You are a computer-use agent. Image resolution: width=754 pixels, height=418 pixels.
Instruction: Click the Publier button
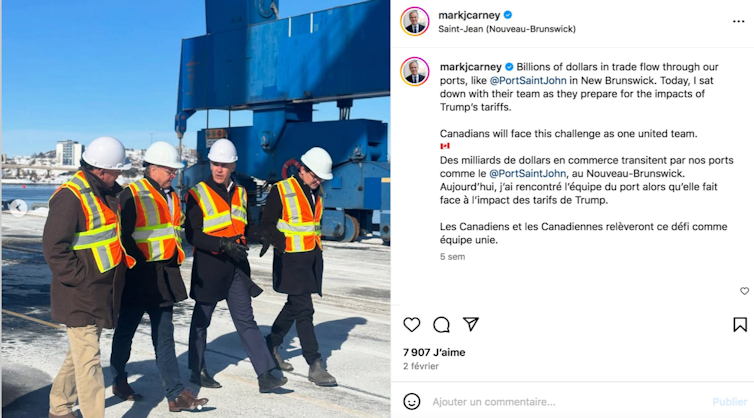pyautogui.click(x=729, y=402)
